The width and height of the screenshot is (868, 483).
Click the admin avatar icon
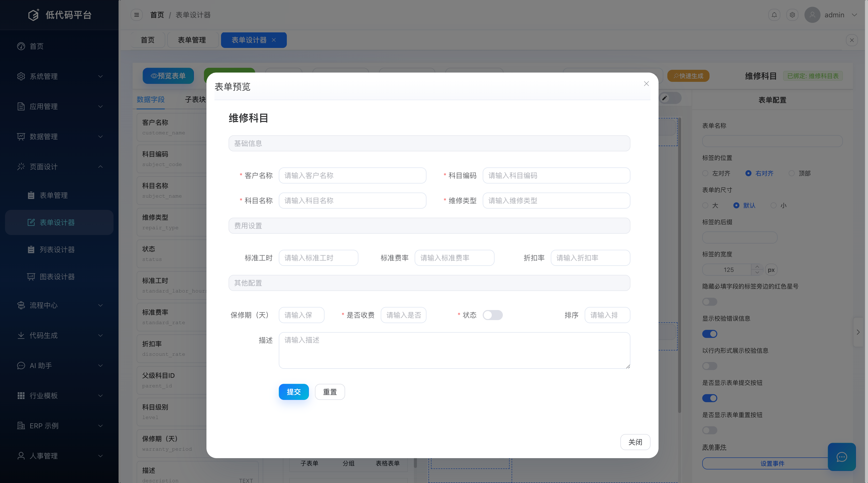(812, 15)
